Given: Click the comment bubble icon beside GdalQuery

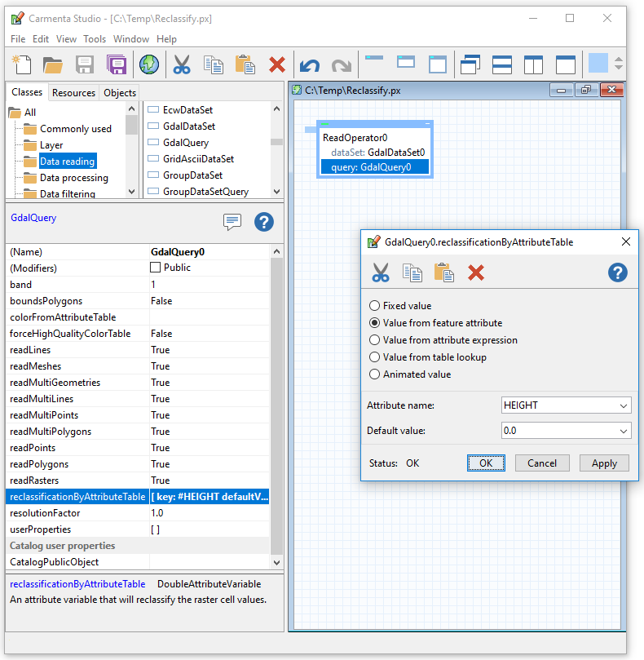Looking at the screenshot, I should [232, 222].
